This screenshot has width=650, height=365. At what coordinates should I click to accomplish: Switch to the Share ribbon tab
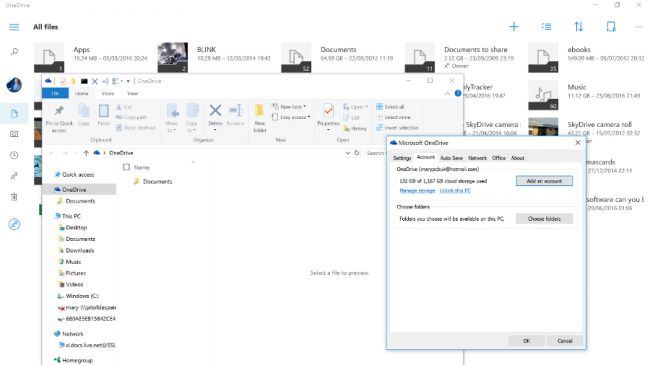pyautogui.click(x=108, y=93)
